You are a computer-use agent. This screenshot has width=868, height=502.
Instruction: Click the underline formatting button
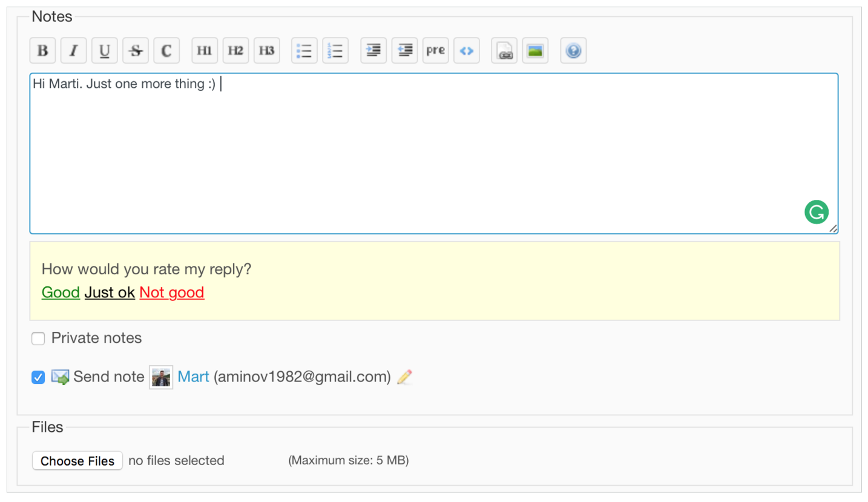pyautogui.click(x=105, y=51)
